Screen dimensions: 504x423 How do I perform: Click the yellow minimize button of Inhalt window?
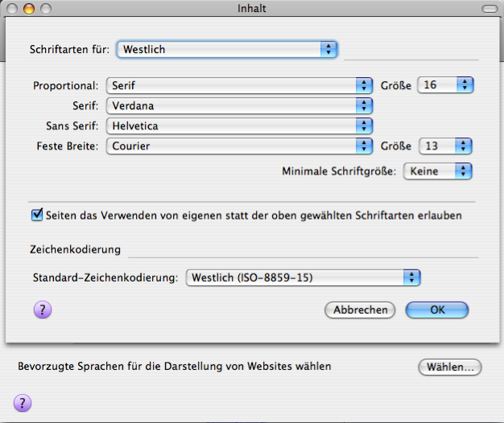click(29, 9)
